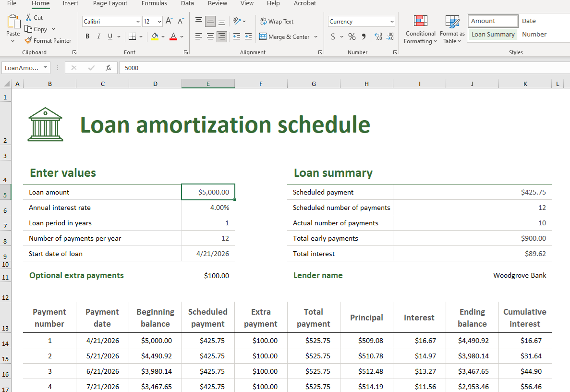
Task: Select the annual interest rate 4.00% cell
Action: [x=208, y=208]
